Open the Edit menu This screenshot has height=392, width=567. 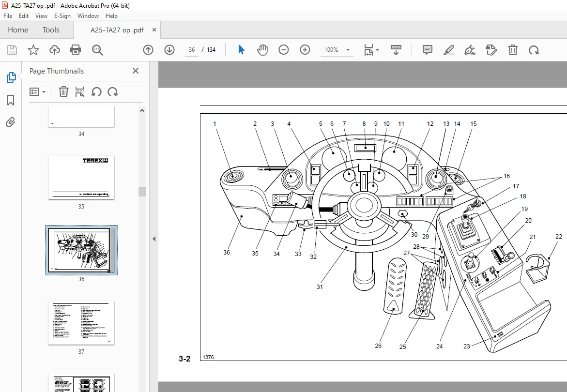click(x=24, y=16)
